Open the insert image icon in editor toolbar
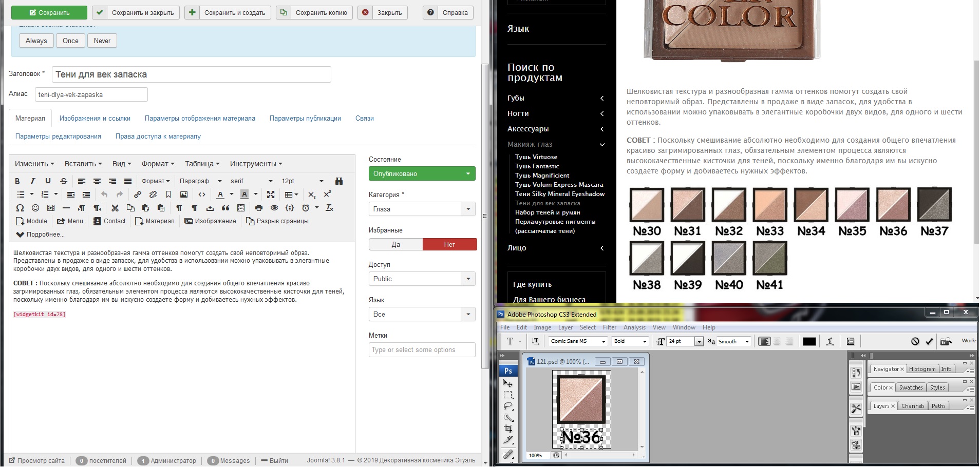The height and width of the screenshot is (467, 980). [184, 194]
